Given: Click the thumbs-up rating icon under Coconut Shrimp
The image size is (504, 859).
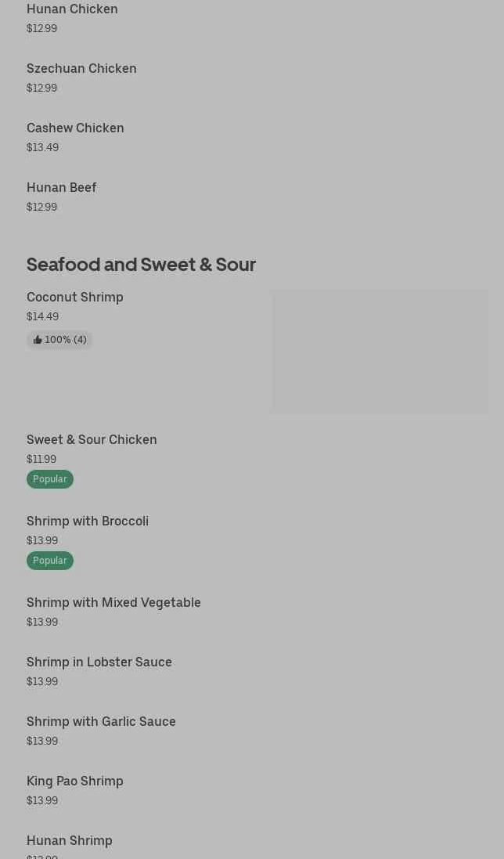Looking at the screenshot, I should pos(38,340).
